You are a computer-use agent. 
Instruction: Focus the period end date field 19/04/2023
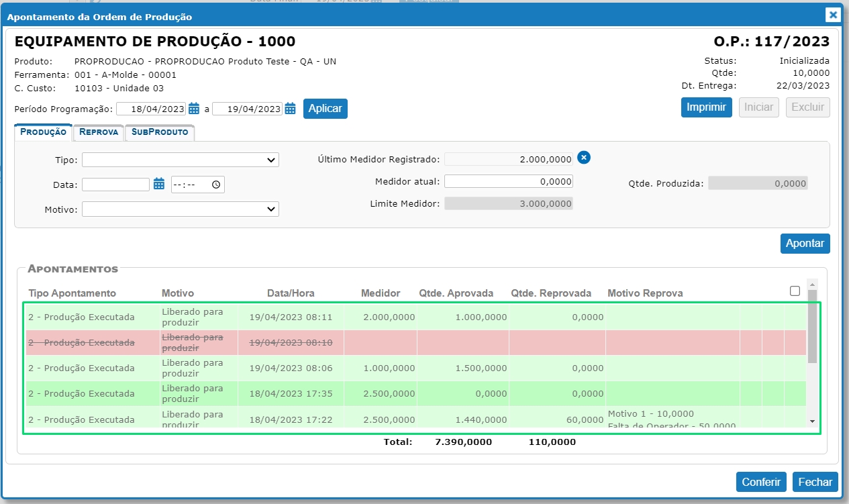point(248,109)
